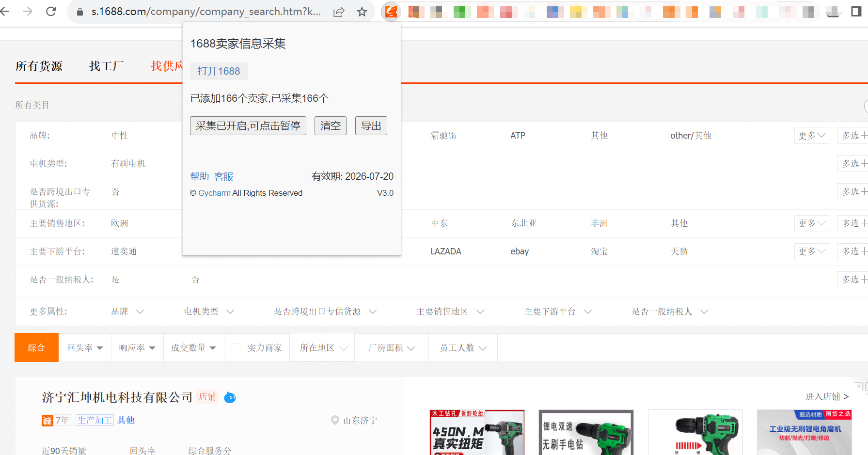Open the 工业级无刷锂电角磨机 product thumbnail
The height and width of the screenshot is (455, 868).
point(805,432)
